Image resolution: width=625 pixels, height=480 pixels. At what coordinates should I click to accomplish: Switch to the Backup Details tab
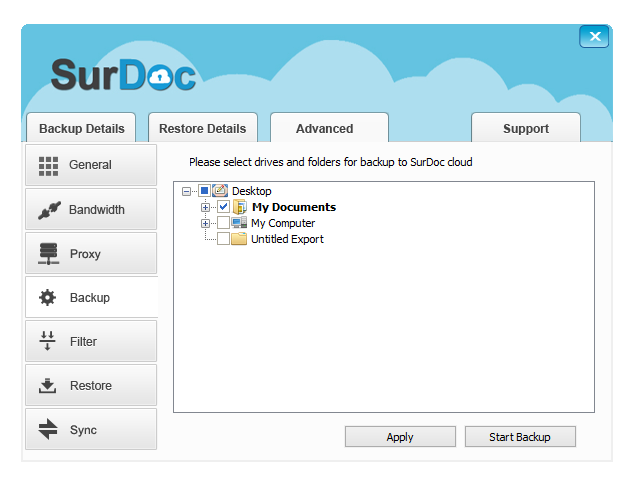(x=81, y=128)
